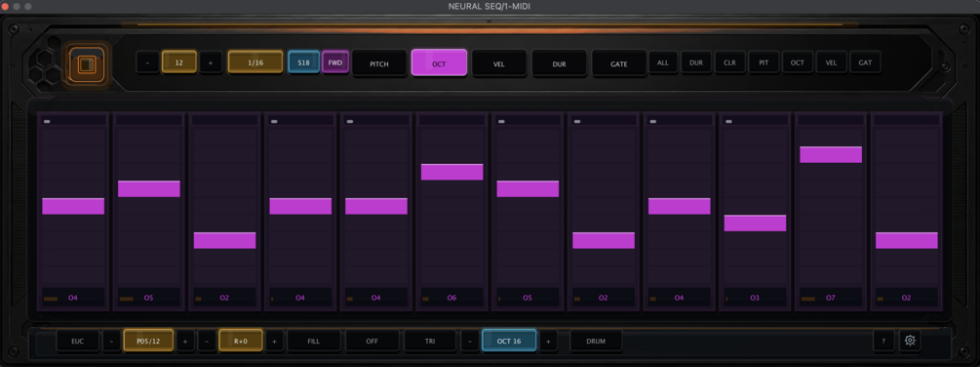The width and height of the screenshot is (980, 367).
Task: Click the small PIT button
Action: click(764, 62)
